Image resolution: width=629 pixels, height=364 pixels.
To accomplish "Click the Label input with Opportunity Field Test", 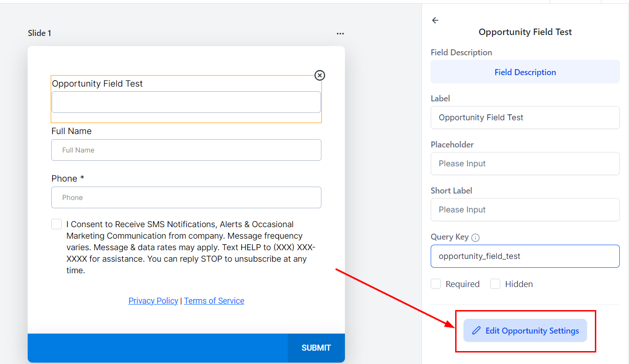I will pos(525,117).
